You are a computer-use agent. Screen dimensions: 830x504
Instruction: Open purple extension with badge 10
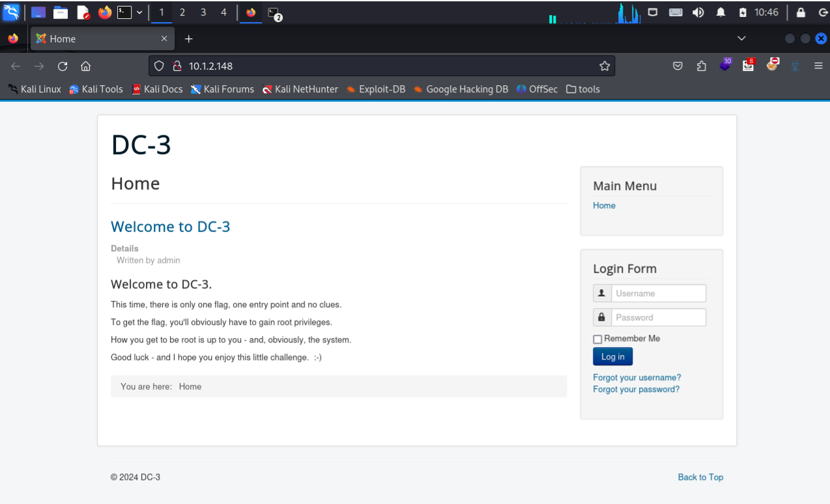point(725,65)
